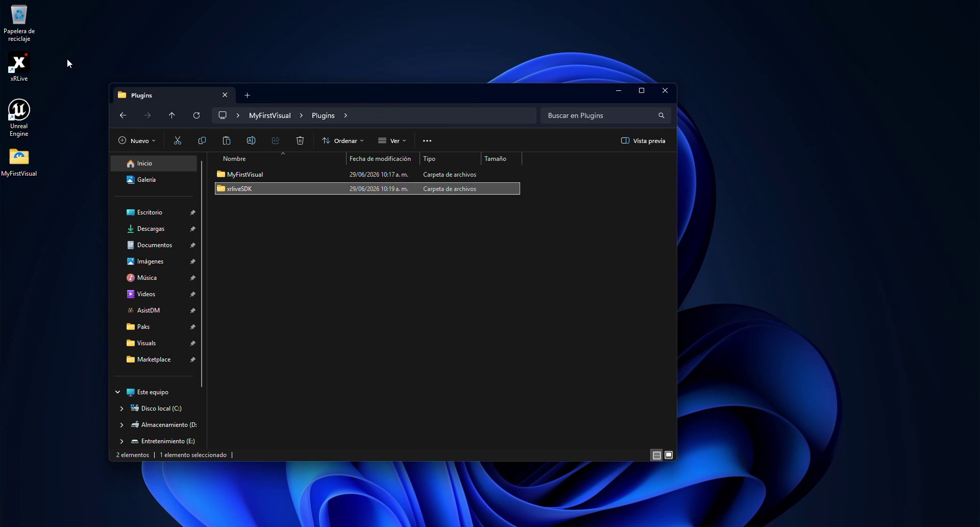Switch to details view layout icon
This screenshot has height=527, width=980.
click(657, 455)
